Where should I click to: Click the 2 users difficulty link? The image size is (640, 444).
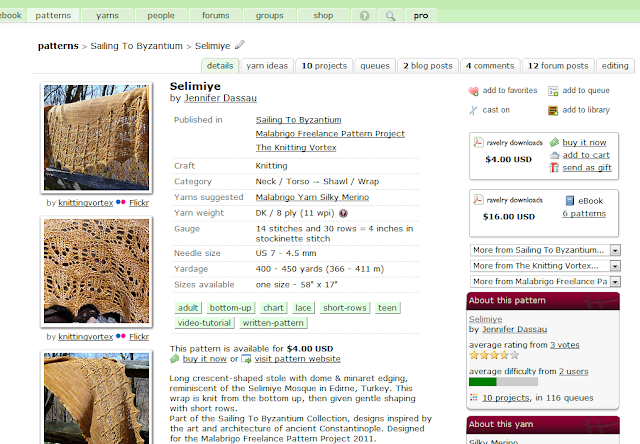point(573,371)
